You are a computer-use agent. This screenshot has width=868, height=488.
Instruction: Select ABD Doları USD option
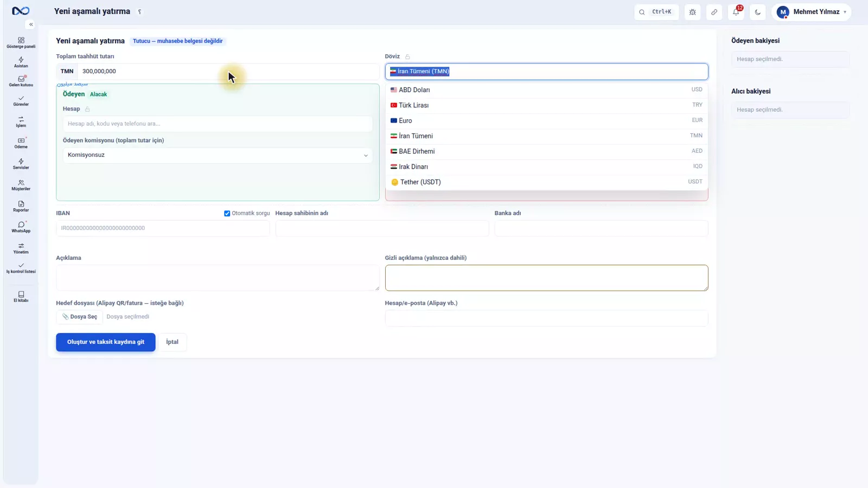pos(546,90)
